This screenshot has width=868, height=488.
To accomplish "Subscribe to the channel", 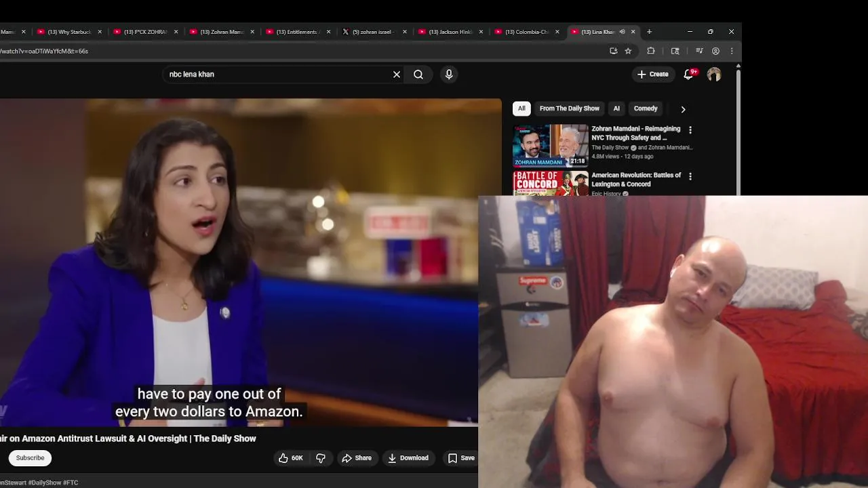I will (30, 458).
